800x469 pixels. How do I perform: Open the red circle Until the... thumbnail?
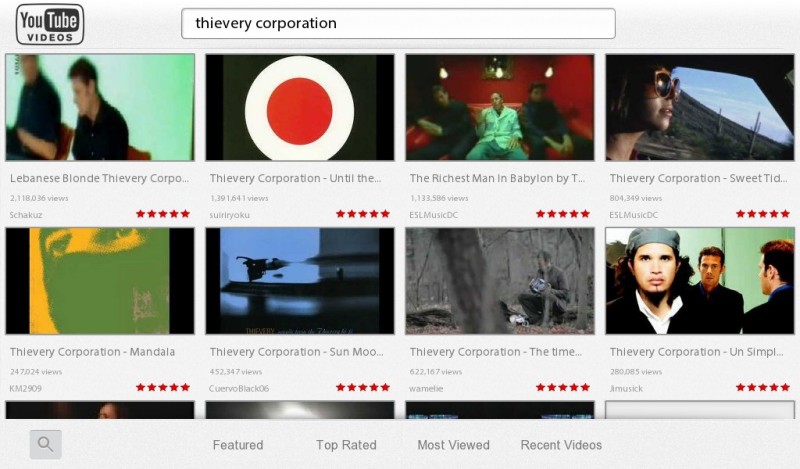(x=300, y=108)
